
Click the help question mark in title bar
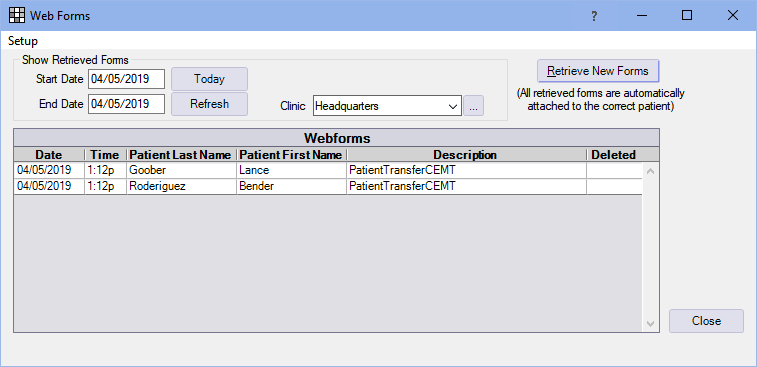tap(594, 16)
